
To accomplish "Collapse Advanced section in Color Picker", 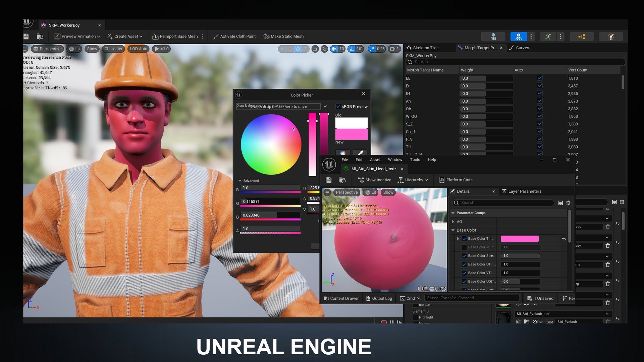I will coord(240,181).
